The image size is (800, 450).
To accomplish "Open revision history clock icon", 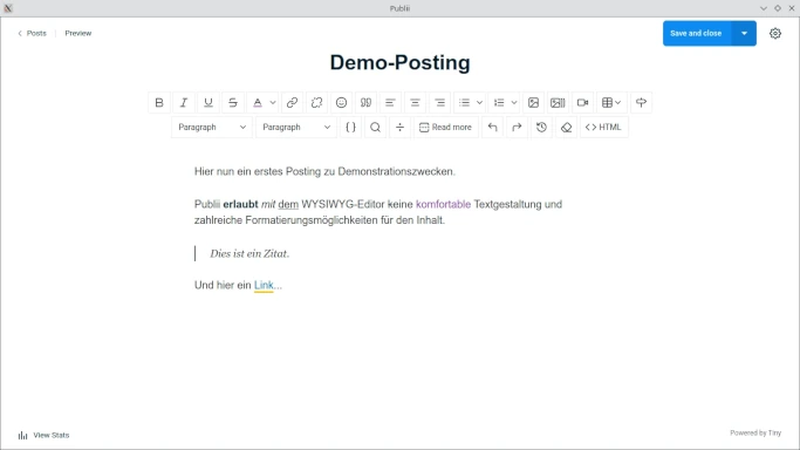I will point(541,127).
